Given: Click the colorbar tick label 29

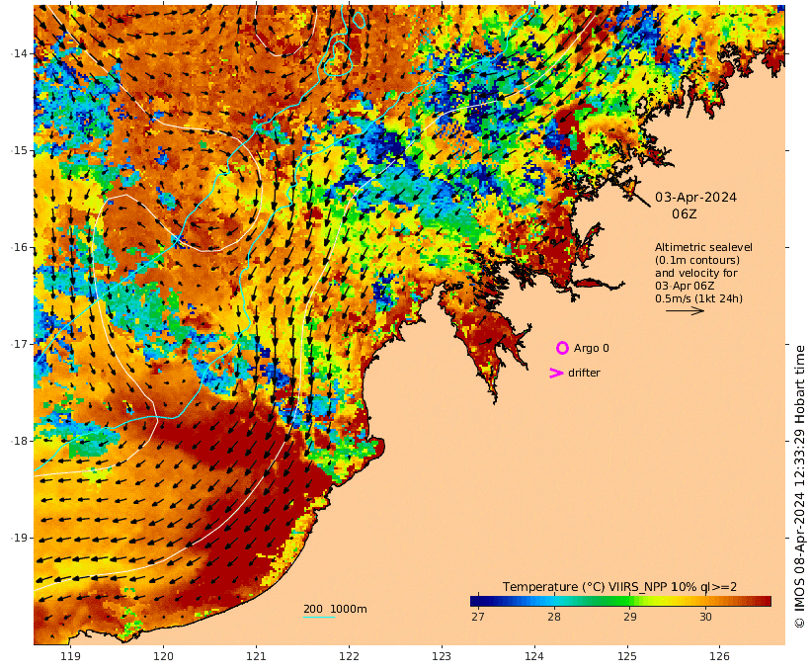Looking at the screenshot, I should pos(629,617).
